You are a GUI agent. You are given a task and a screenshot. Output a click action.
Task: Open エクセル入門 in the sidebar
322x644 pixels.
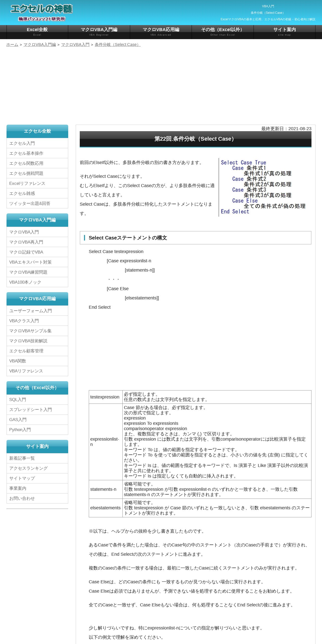(x=37, y=143)
